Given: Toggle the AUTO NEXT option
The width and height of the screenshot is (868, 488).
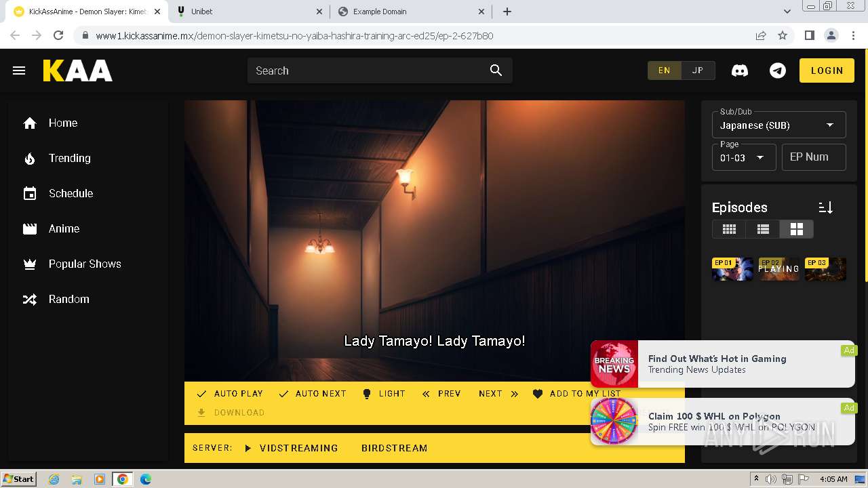Looking at the screenshot, I should (x=313, y=394).
